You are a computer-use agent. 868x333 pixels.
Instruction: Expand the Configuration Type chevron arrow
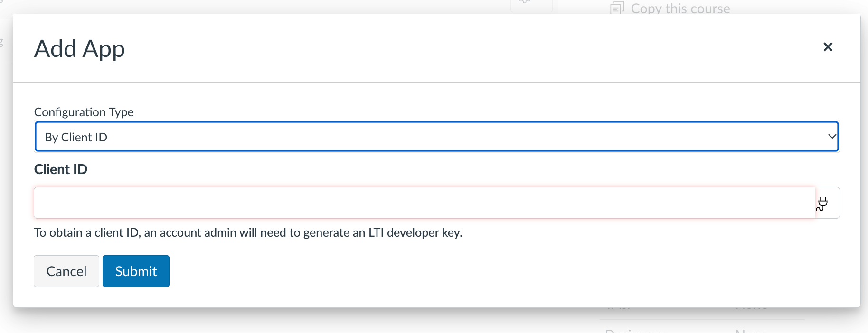831,137
